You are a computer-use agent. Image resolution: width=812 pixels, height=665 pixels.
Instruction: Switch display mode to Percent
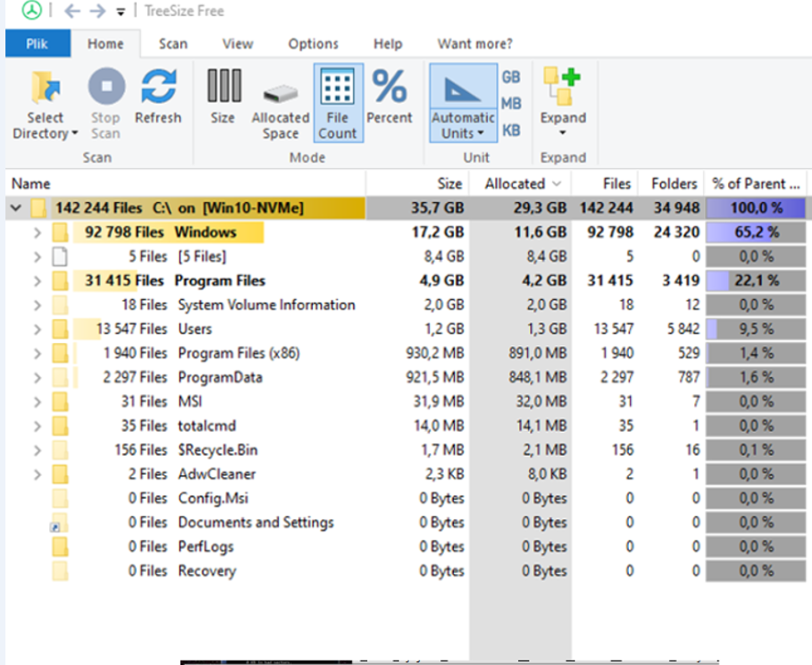point(389,97)
